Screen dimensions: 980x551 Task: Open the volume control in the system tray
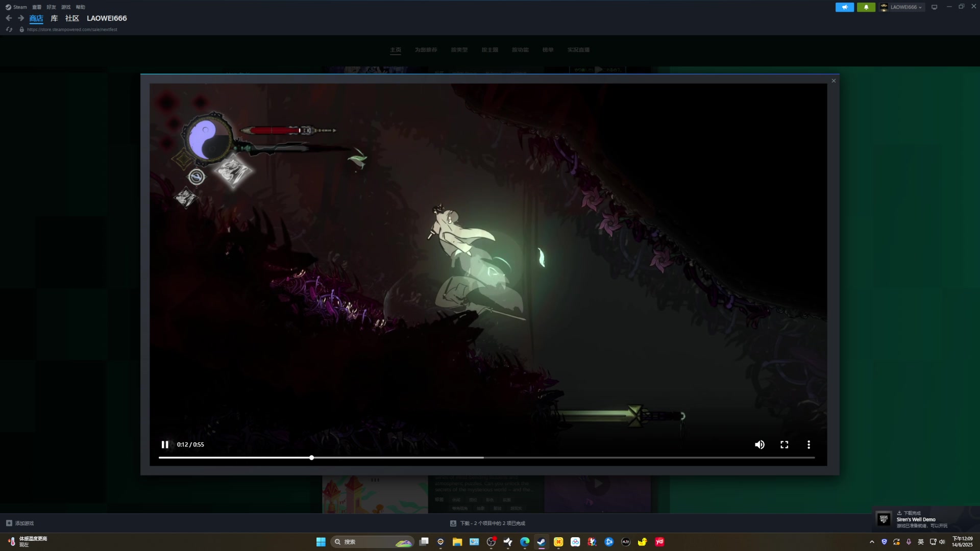click(x=942, y=542)
